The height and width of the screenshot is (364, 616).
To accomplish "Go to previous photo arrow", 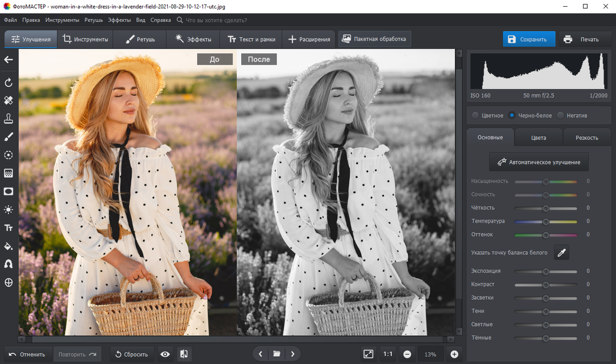I will 261,354.
